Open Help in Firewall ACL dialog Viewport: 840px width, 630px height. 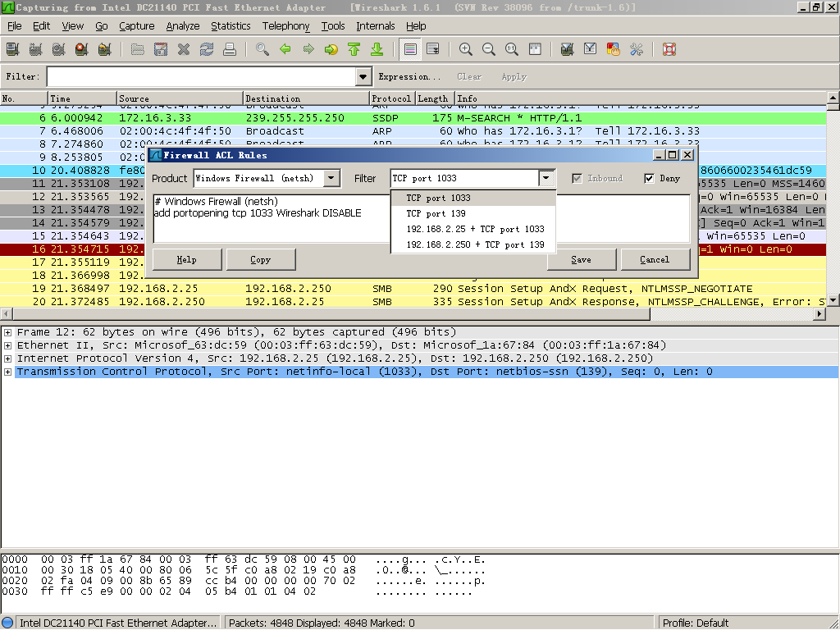(187, 260)
